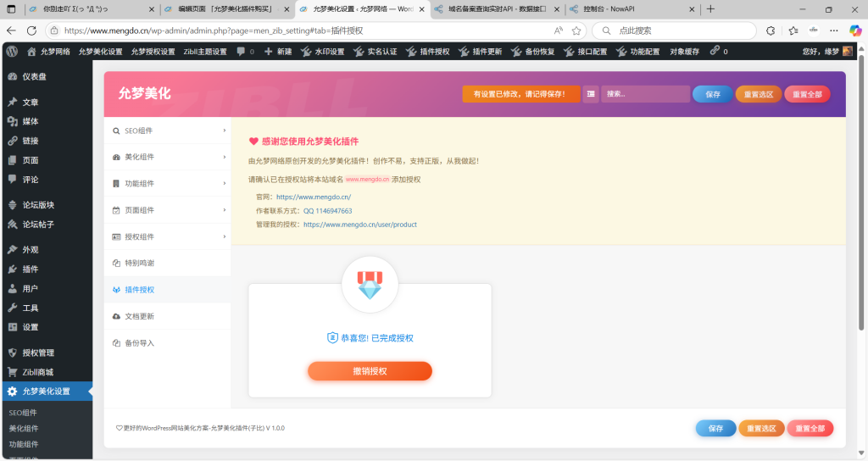The height and width of the screenshot is (461, 868).
Task: Focus the 搜索 settings search field
Action: tap(645, 94)
